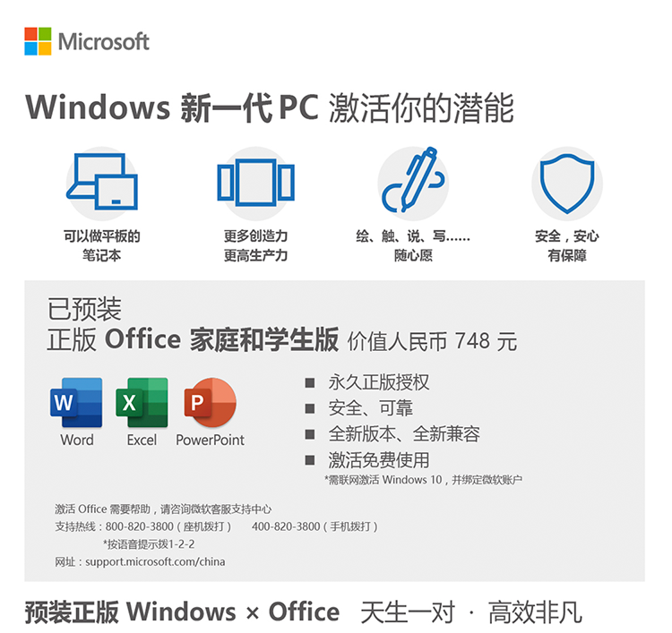Viewport: 672px width, 633px height.
Task: Click the multi-window creativity icon
Action: pyautogui.click(x=256, y=183)
